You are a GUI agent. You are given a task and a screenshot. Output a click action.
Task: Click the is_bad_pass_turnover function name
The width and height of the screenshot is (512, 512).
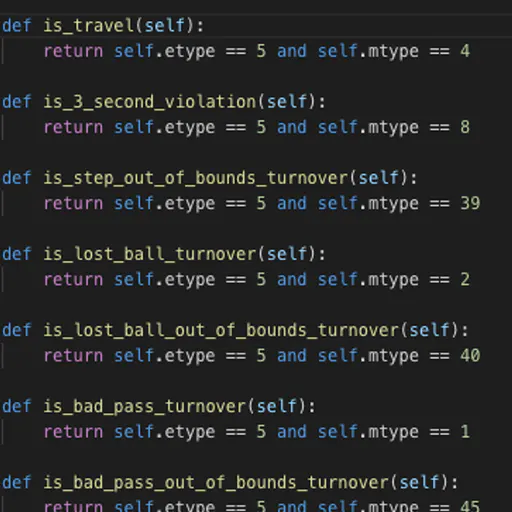[145, 407]
